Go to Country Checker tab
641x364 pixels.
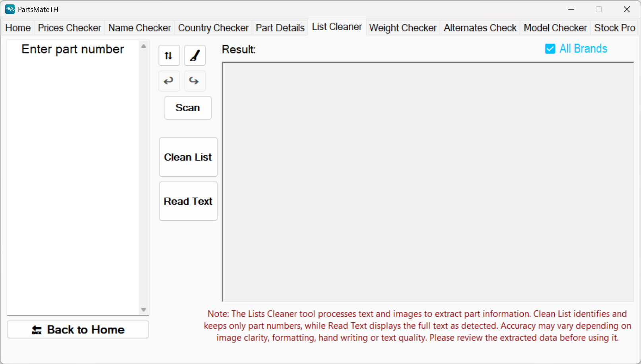(213, 28)
